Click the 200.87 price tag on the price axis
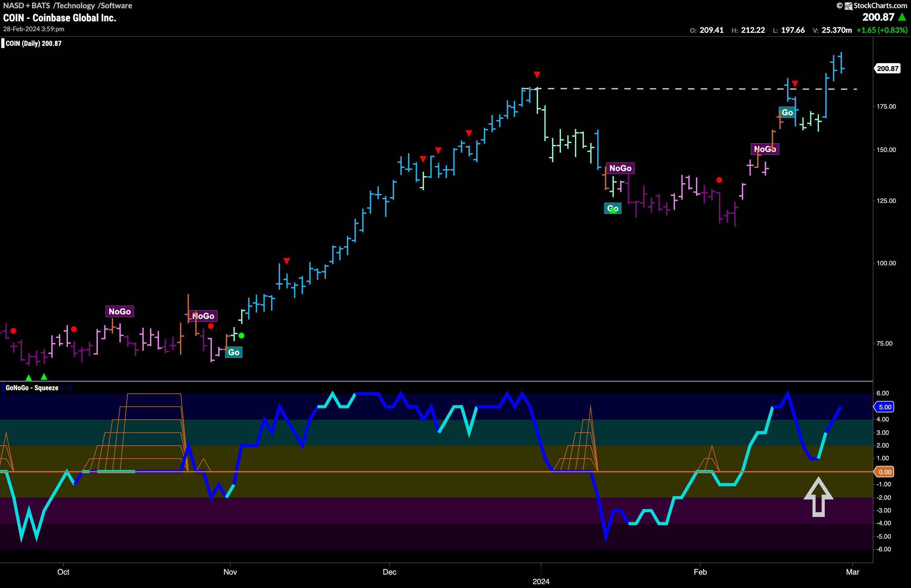911x588 pixels. (x=888, y=69)
